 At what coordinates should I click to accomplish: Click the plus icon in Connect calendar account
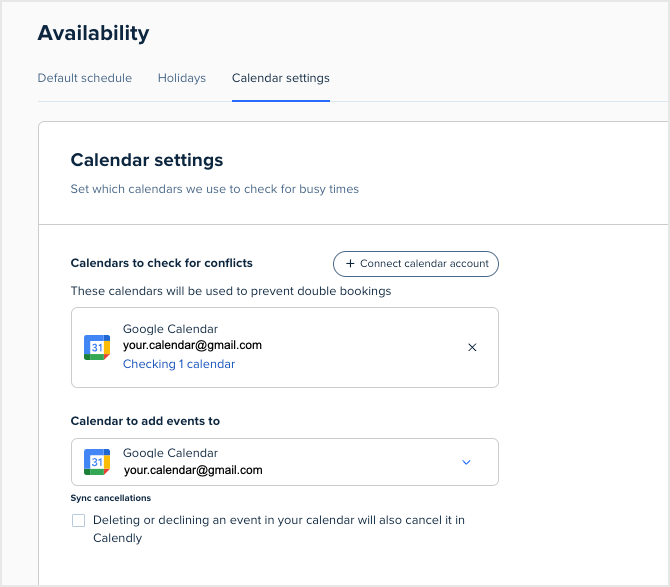(350, 264)
